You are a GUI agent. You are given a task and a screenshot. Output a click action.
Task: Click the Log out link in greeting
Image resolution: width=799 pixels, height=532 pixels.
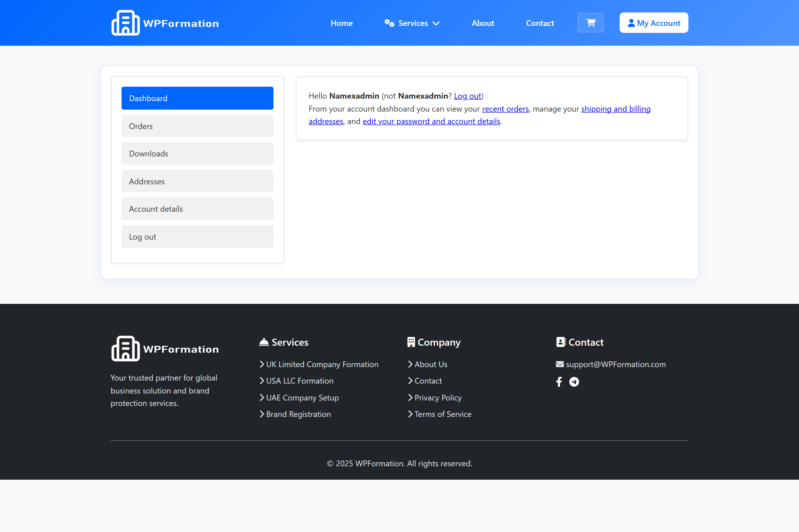[467, 96]
